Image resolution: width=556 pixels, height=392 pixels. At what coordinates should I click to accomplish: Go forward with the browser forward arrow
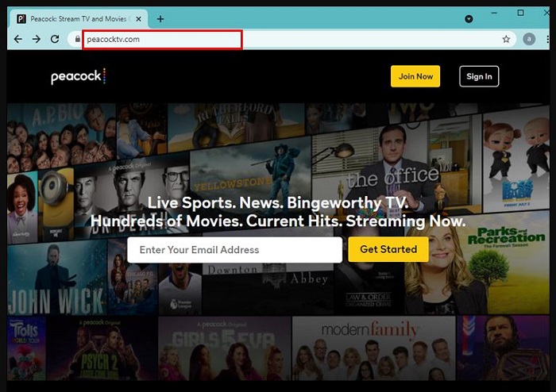pos(37,39)
